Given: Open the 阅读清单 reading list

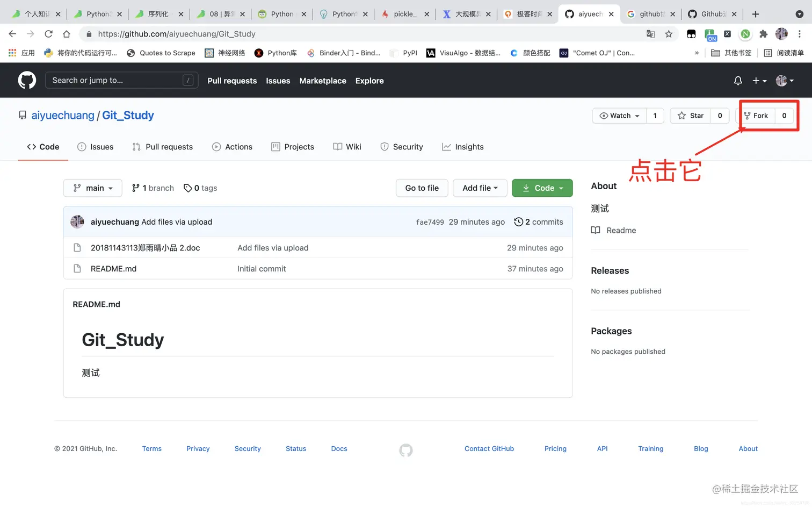Looking at the screenshot, I should 784,53.
